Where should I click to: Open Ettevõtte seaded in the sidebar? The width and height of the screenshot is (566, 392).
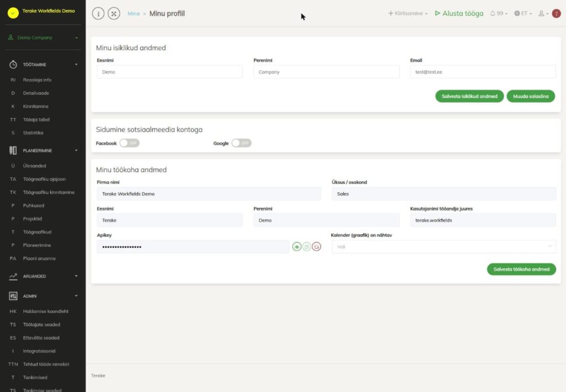(41, 338)
